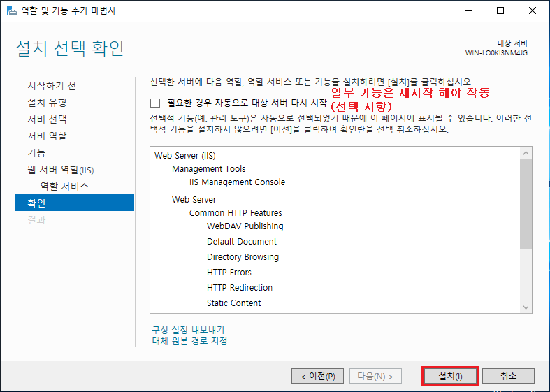
Task: Click the 설치(I) install button
Action: coord(450,377)
